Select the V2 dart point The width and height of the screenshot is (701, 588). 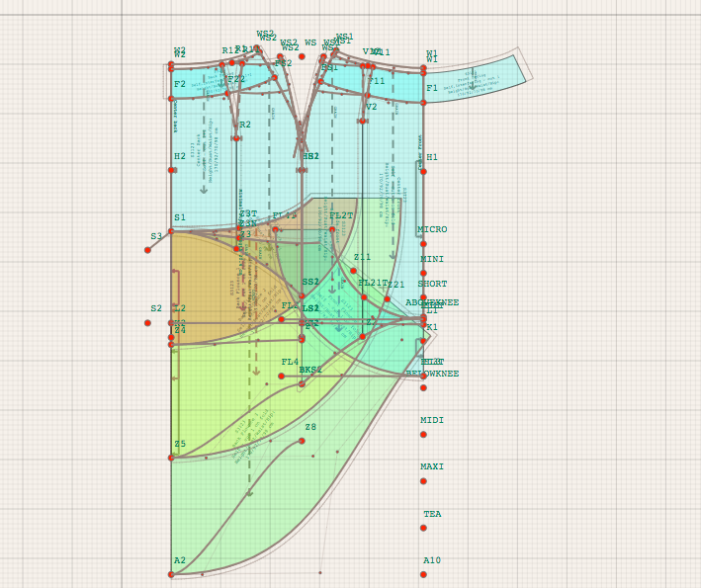coord(362,121)
